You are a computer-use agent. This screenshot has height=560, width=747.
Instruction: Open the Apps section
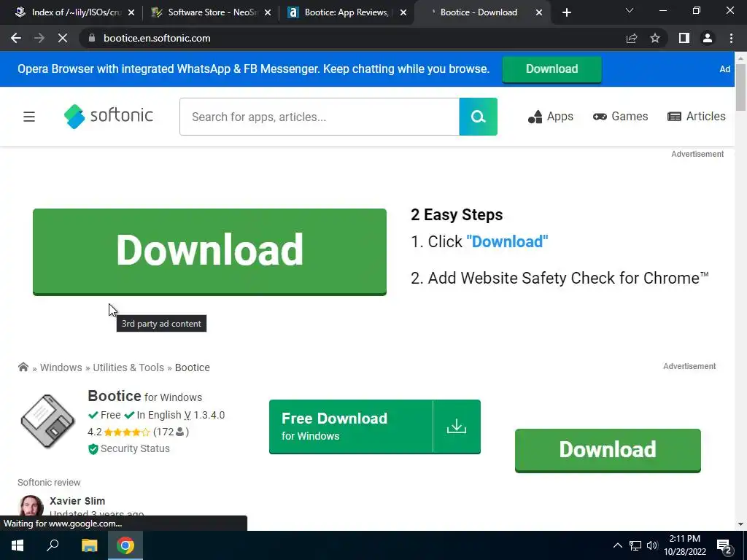coord(551,117)
